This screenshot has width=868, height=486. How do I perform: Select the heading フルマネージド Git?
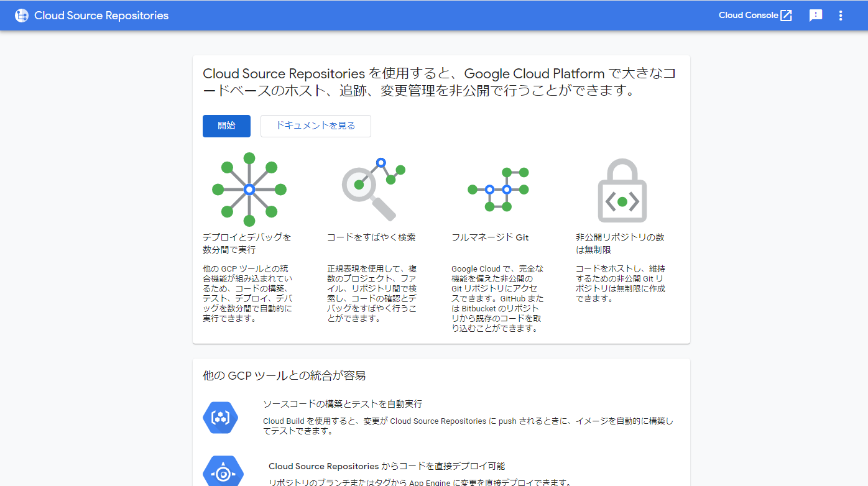coord(490,237)
